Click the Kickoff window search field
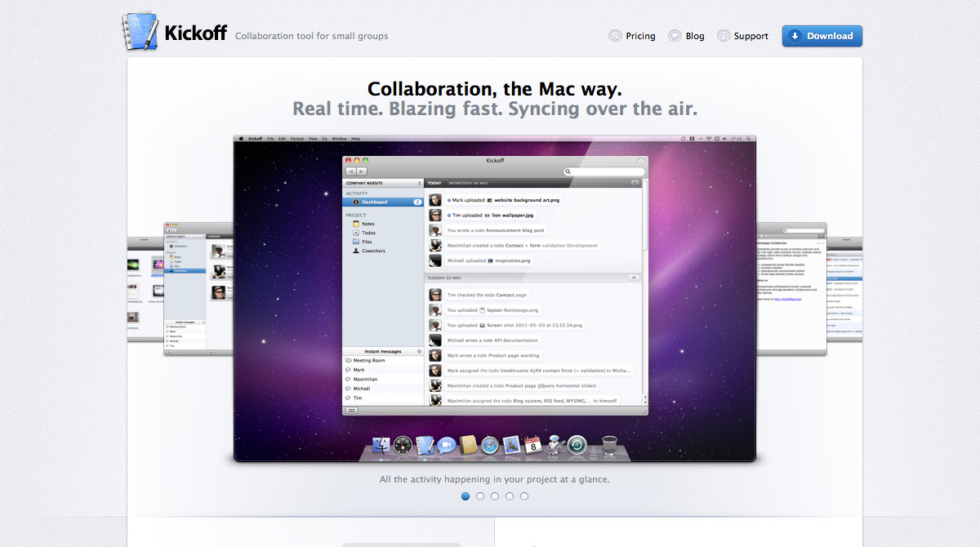980x547 pixels. tap(604, 171)
